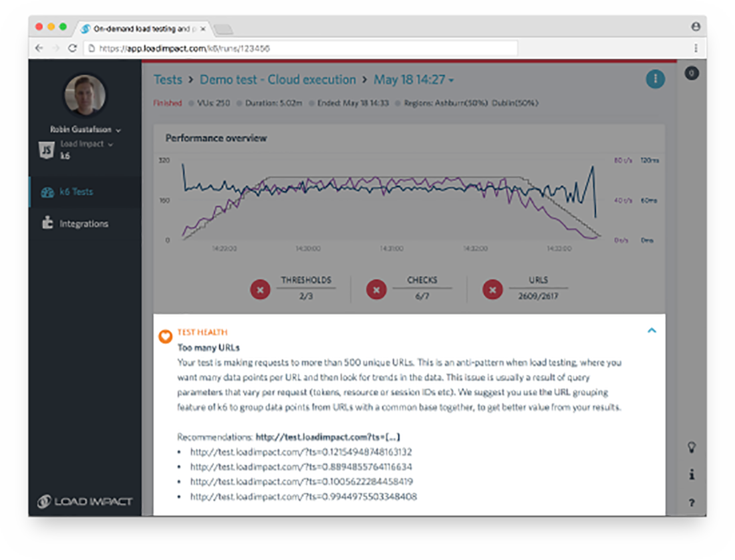Click the browser back arrow

(39, 48)
